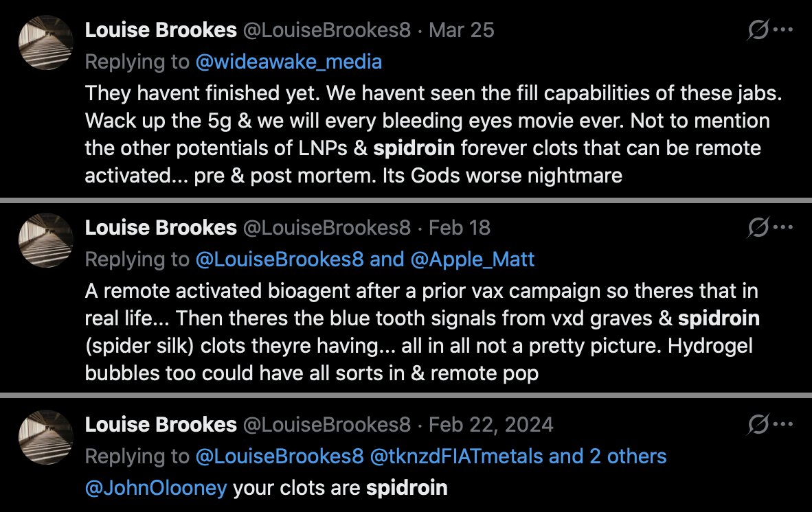
Task: Click the Grok icon on Mar 25 tweet
Action: tap(758, 30)
